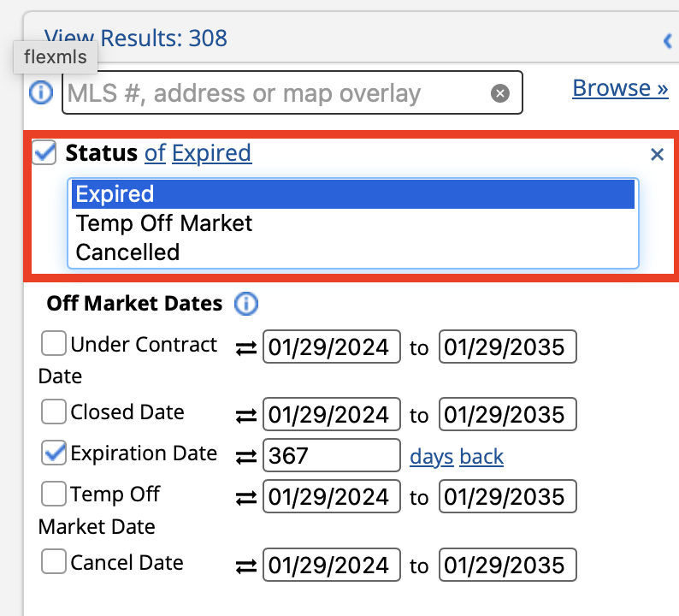The width and height of the screenshot is (679, 616).
Task: Click the 'back' link after Expiration Date
Action: [x=481, y=457]
